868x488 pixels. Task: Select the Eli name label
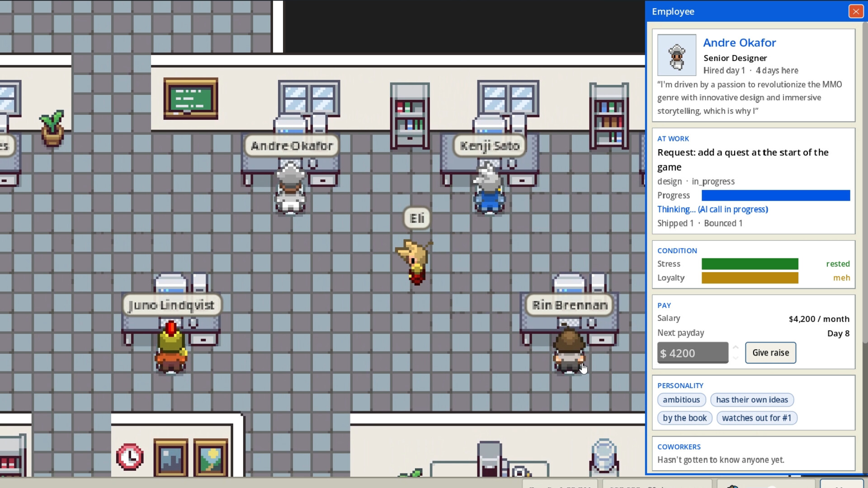coord(416,218)
